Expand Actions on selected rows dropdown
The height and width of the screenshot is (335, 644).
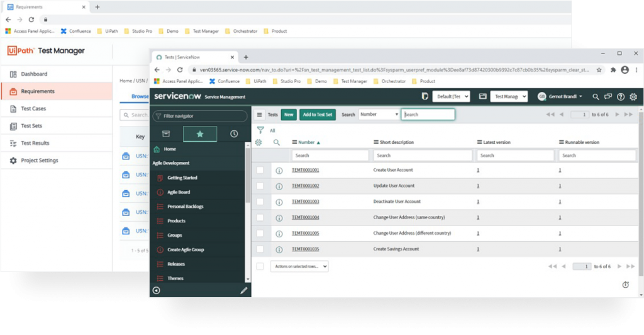[299, 266]
